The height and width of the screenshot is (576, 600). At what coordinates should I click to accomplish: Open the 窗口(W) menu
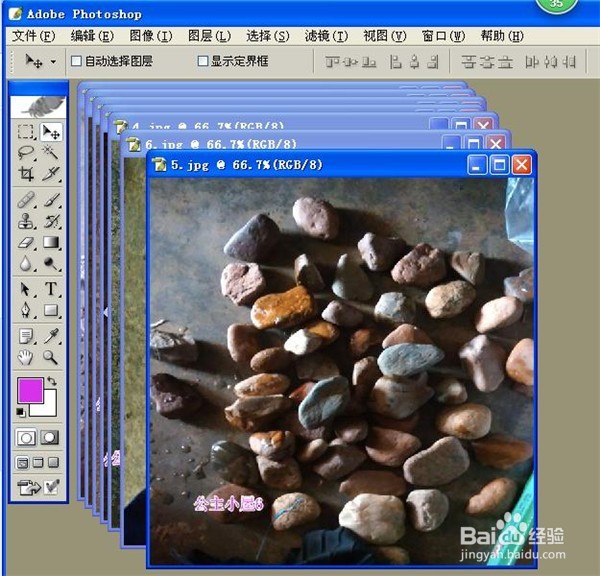(443, 36)
